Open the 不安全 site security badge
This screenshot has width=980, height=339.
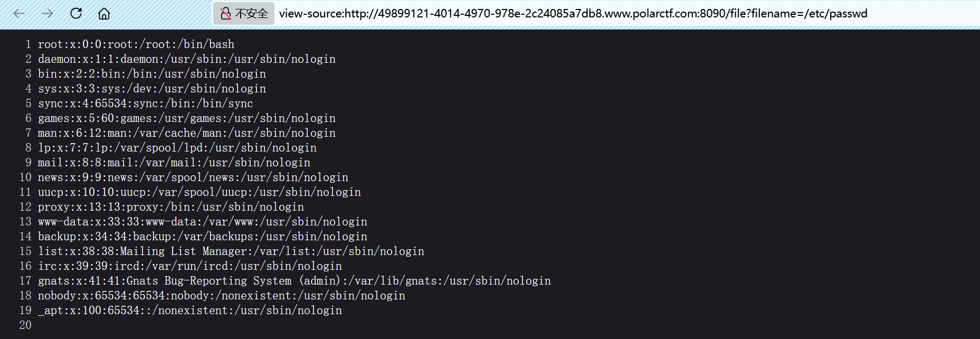click(251, 14)
